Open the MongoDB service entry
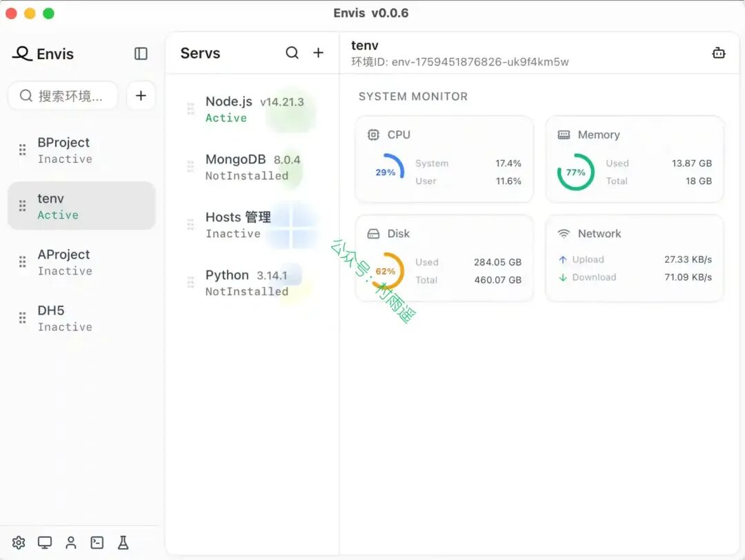 [x=252, y=167]
